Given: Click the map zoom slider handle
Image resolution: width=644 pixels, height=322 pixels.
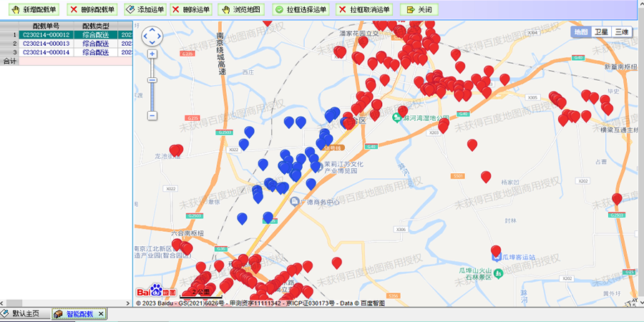Looking at the screenshot, I should click(152, 80).
